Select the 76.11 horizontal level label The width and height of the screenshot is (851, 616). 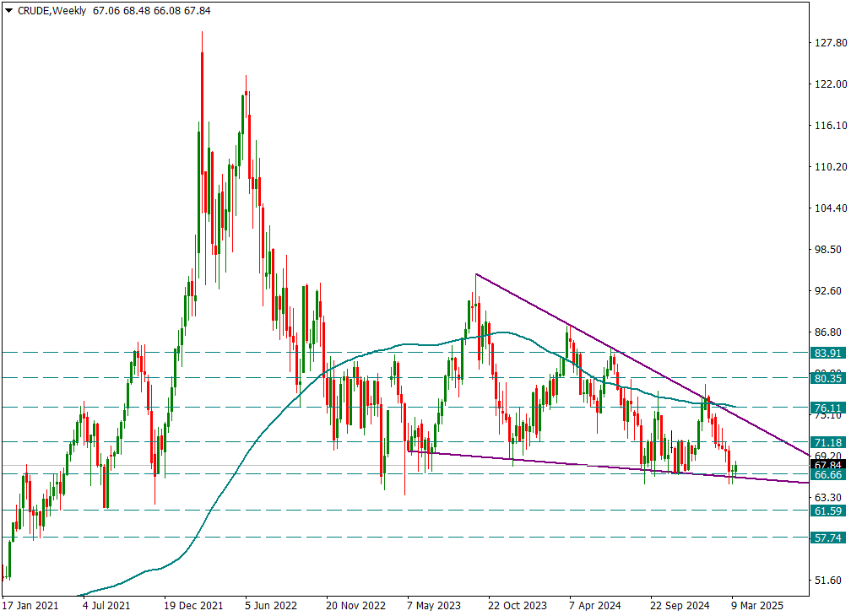click(x=828, y=408)
